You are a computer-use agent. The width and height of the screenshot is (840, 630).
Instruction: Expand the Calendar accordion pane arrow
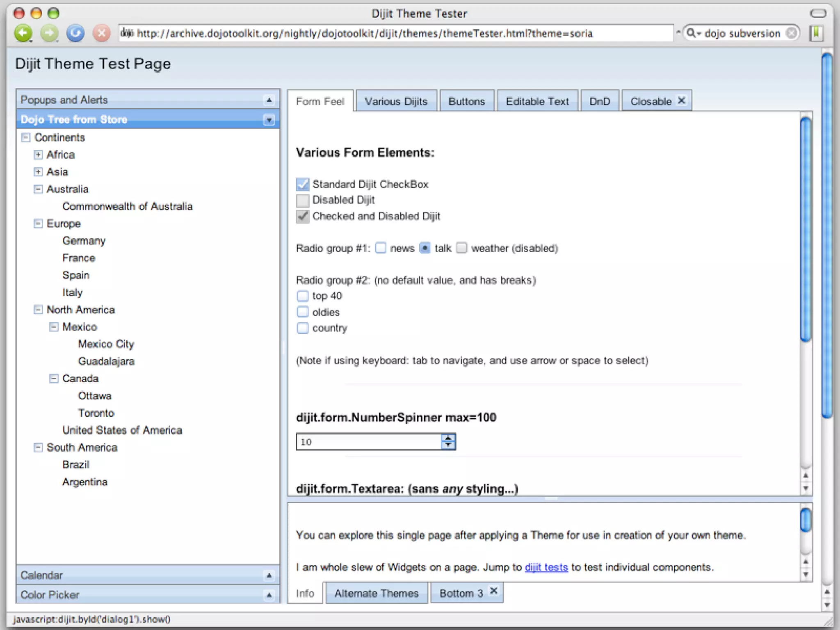(269, 575)
